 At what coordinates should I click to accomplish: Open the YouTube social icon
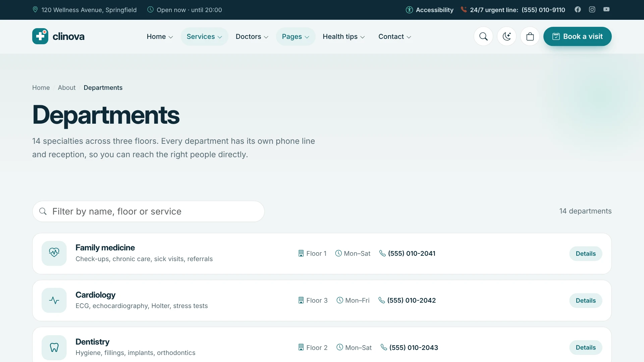tap(606, 9)
